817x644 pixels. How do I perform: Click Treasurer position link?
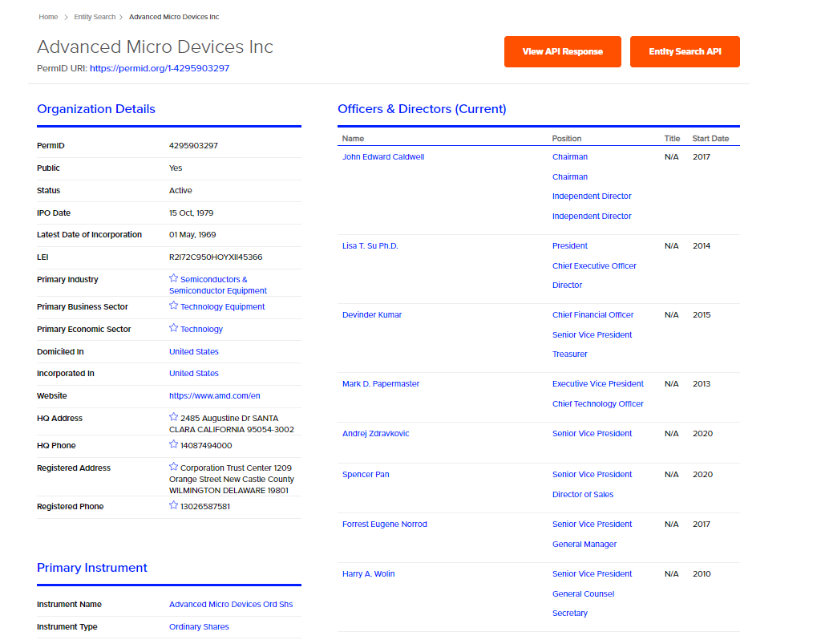point(570,354)
